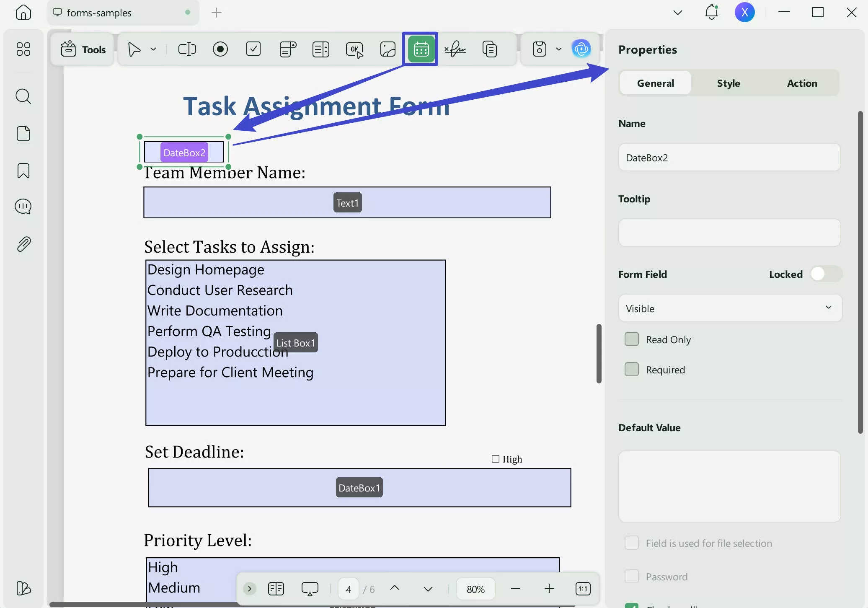Click the zoom in plus button
This screenshot has width=868, height=608.
[x=549, y=589]
